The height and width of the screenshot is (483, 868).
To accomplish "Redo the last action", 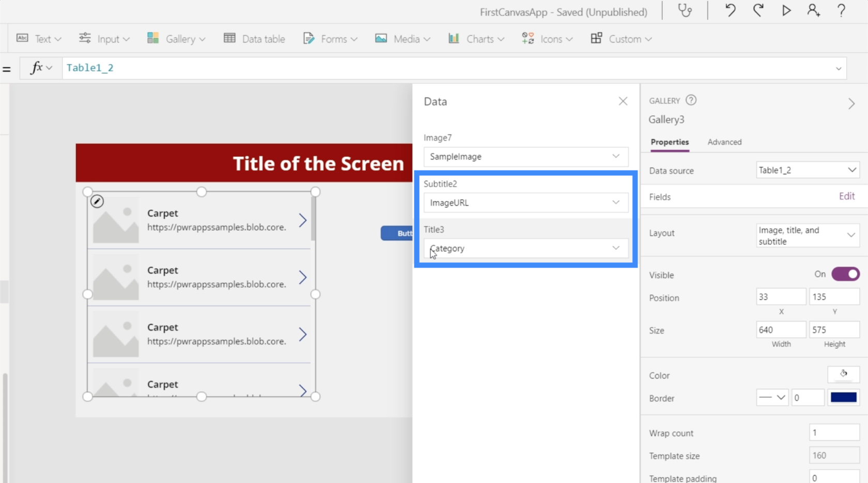I will click(758, 10).
